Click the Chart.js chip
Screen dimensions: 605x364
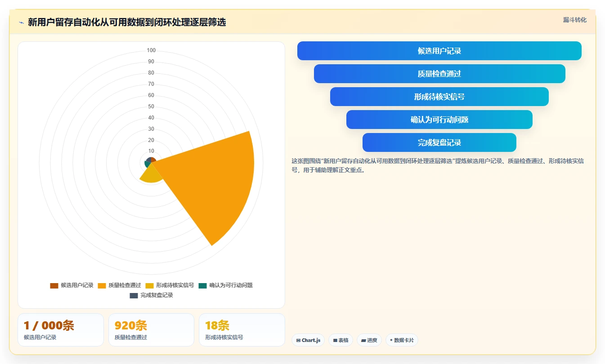click(x=308, y=340)
